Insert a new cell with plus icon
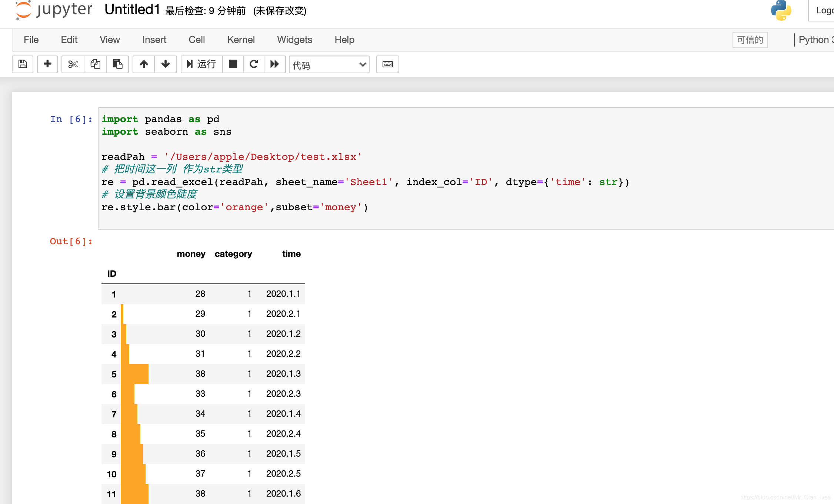Screen dimensions: 834x504 pos(47,64)
